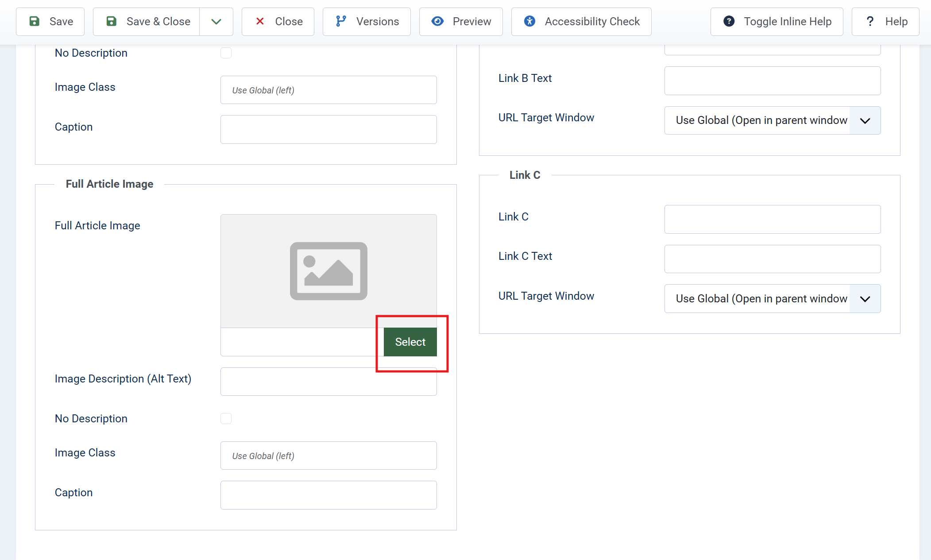Image resolution: width=931 pixels, height=560 pixels.
Task: Expand the Save & Close dropdown arrow
Action: tap(216, 21)
